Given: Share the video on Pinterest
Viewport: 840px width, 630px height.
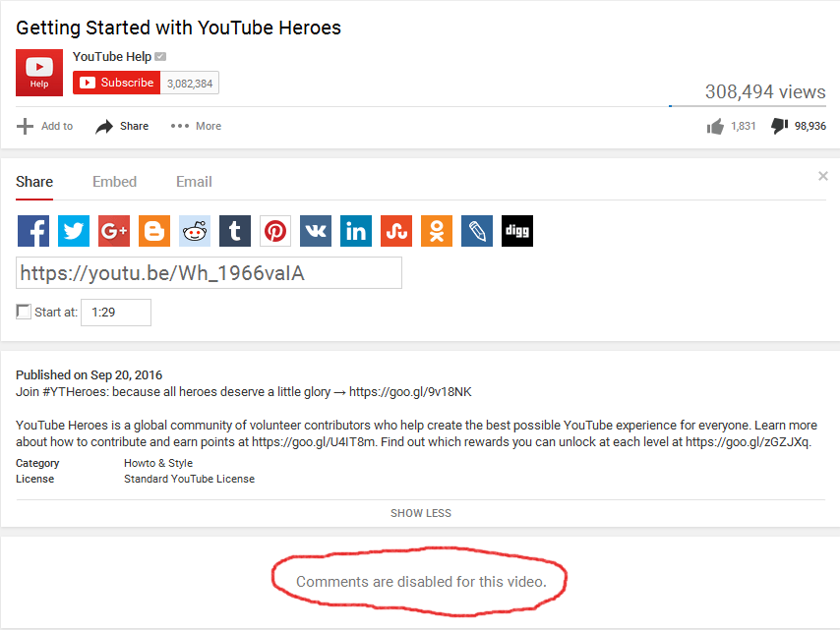Looking at the screenshot, I should click(x=275, y=231).
